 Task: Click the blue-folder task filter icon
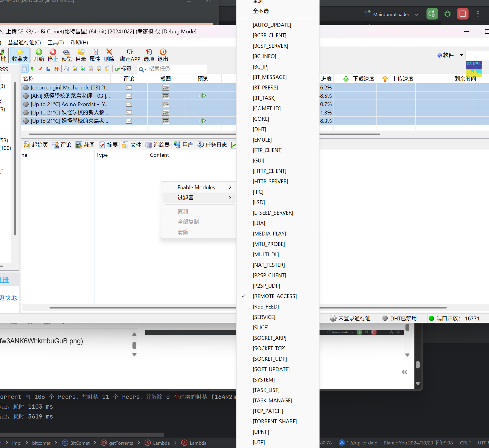tap(48, 69)
